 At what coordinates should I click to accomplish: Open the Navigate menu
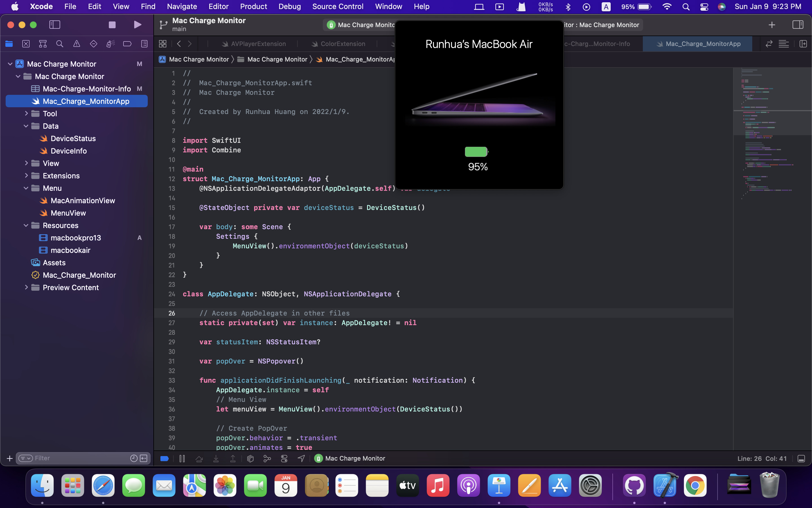(x=182, y=6)
